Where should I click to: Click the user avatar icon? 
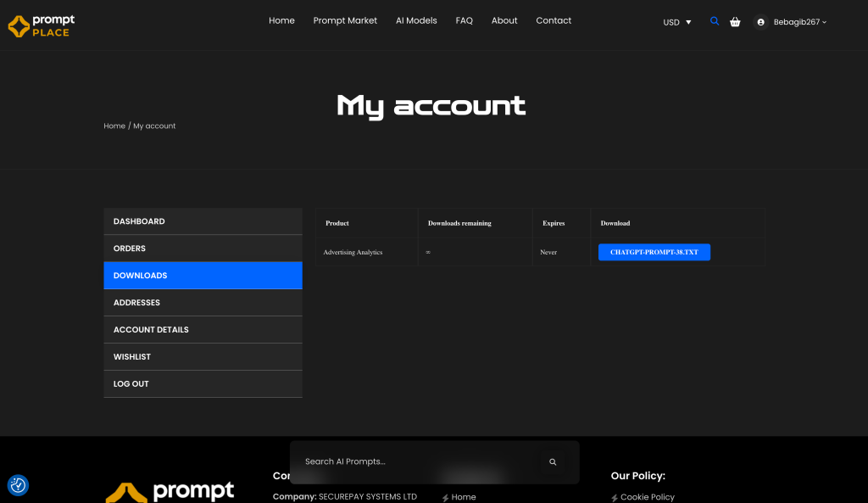coord(760,22)
